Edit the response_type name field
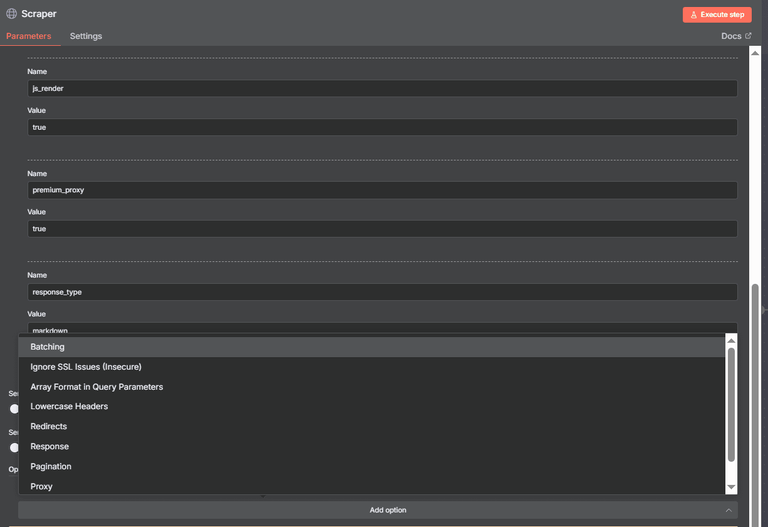 pos(382,292)
